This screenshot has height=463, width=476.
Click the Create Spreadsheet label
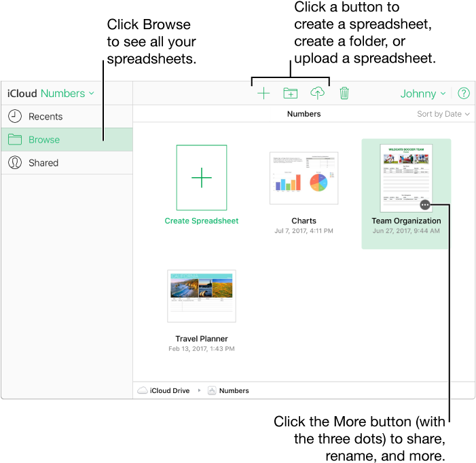[x=202, y=221]
